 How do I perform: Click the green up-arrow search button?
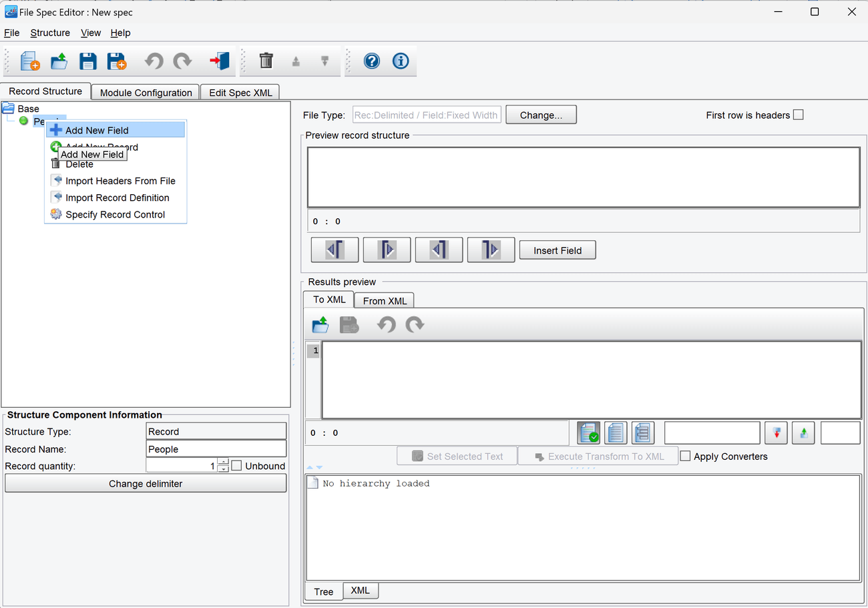(x=803, y=432)
